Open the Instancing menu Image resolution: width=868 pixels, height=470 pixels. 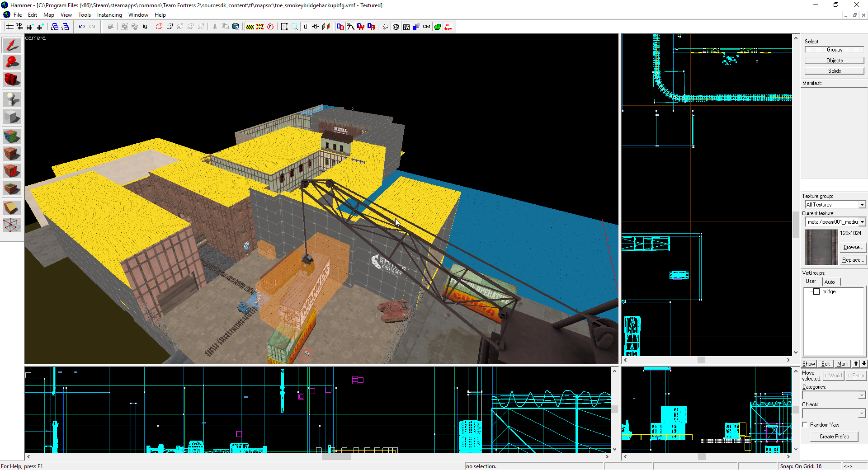109,15
